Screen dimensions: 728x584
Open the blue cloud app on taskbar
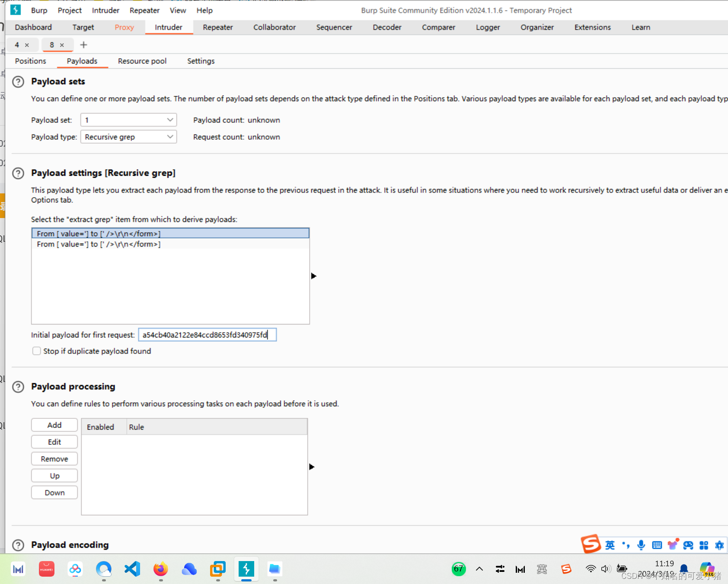(189, 569)
